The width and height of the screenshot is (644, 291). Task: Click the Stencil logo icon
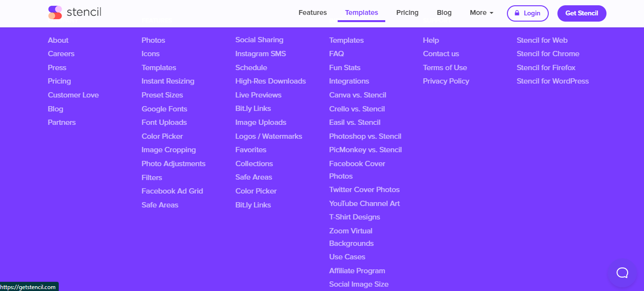[x=55, y=12]
